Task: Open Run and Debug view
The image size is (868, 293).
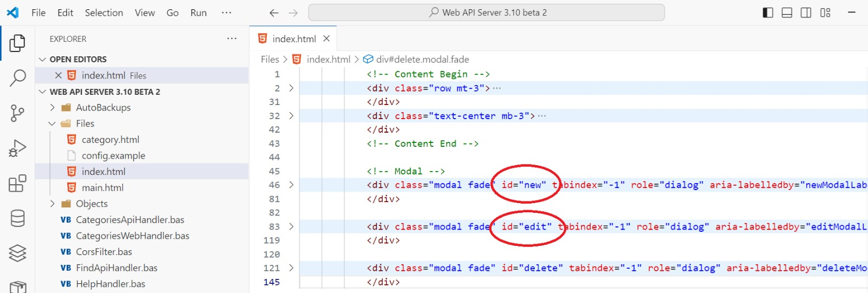Action: [17, 148]
